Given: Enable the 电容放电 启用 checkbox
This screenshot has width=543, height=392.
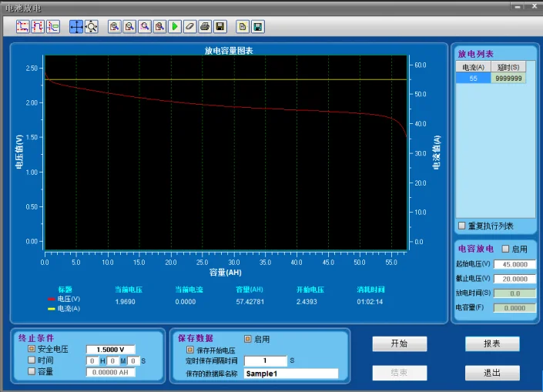Looking at the screenshot, I should point(506,249).
